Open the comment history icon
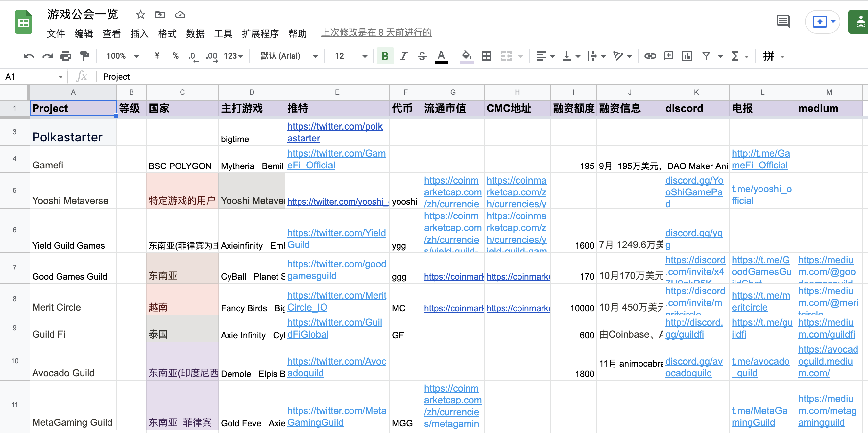Viewport: 868px width, 433px height. tap(783, 22)
